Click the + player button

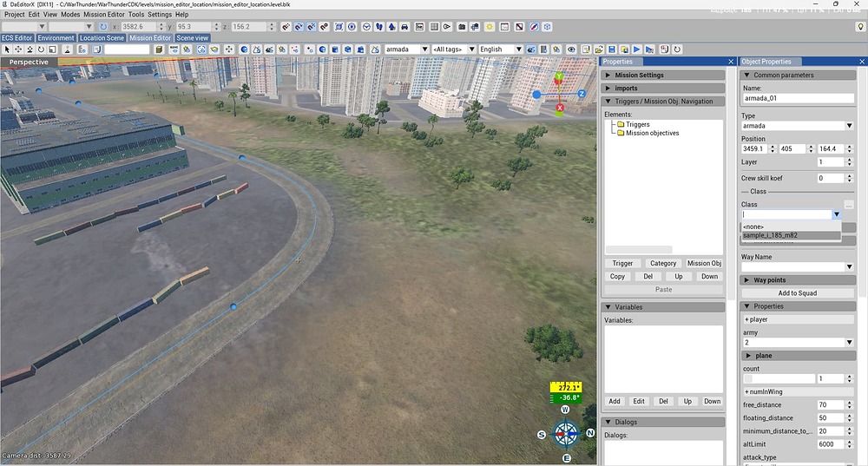click(798, 319)
